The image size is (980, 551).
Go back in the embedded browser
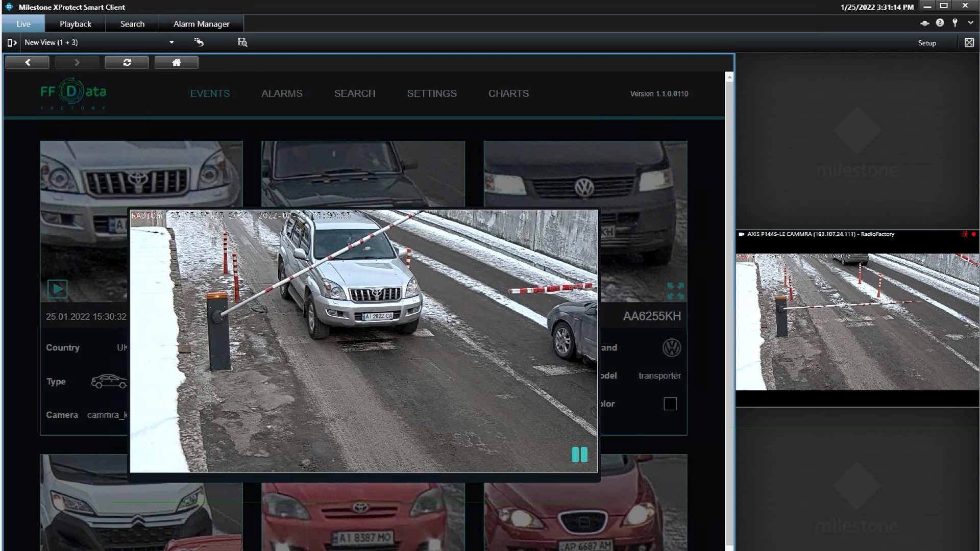(x=28, y=62)
